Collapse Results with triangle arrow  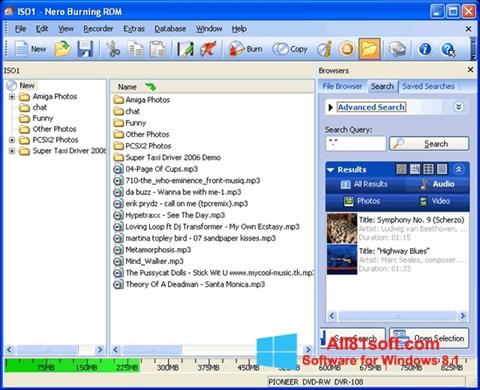pyautogui.click(x=331, y=170)
